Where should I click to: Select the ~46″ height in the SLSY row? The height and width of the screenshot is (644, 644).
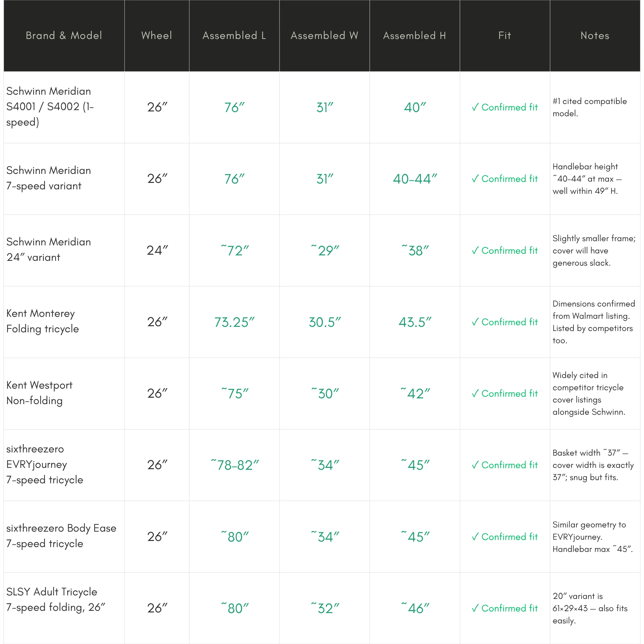tap(415, 608)
